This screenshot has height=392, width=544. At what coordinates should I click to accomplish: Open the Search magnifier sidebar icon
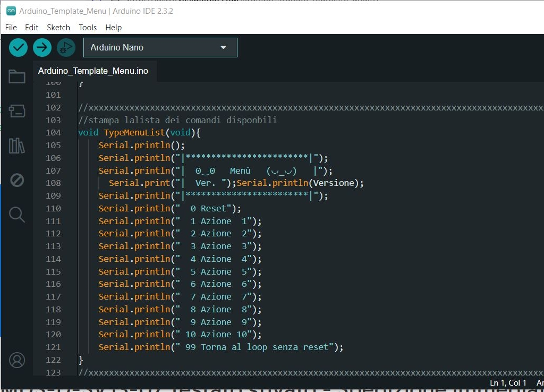click(17, 215)
